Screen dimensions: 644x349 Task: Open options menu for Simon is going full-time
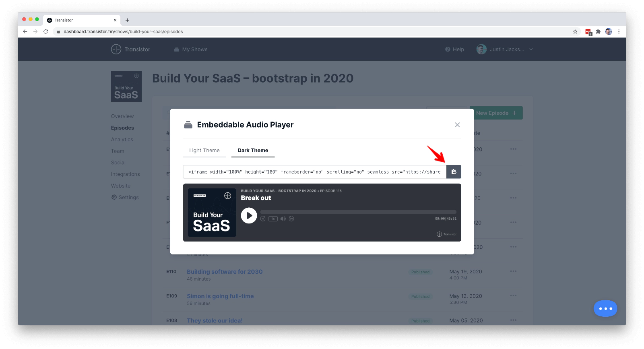tap(513, 296)
